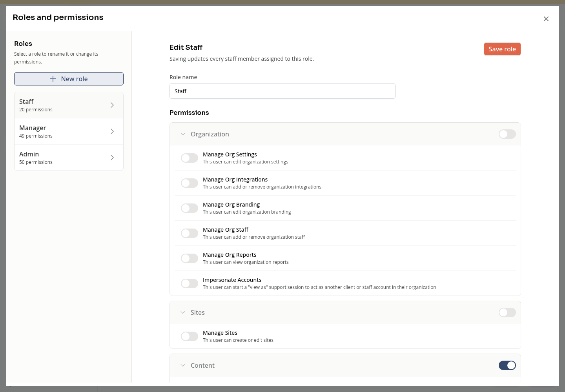
Task: Select the Manager role with 49 permissions
Action: coord(69,131)
